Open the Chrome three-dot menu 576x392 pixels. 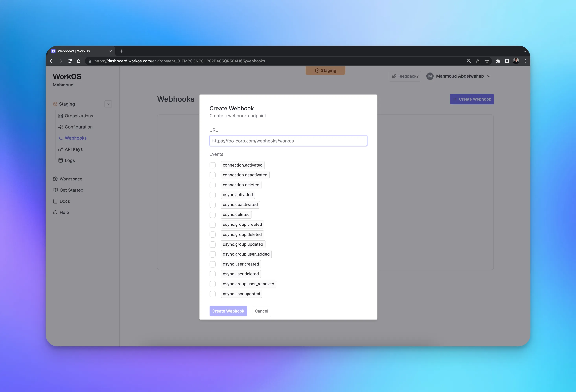click(x=525, y=61)
